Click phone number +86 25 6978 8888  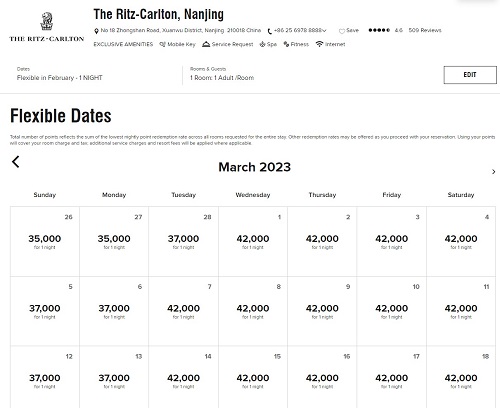tap(298, 30)
